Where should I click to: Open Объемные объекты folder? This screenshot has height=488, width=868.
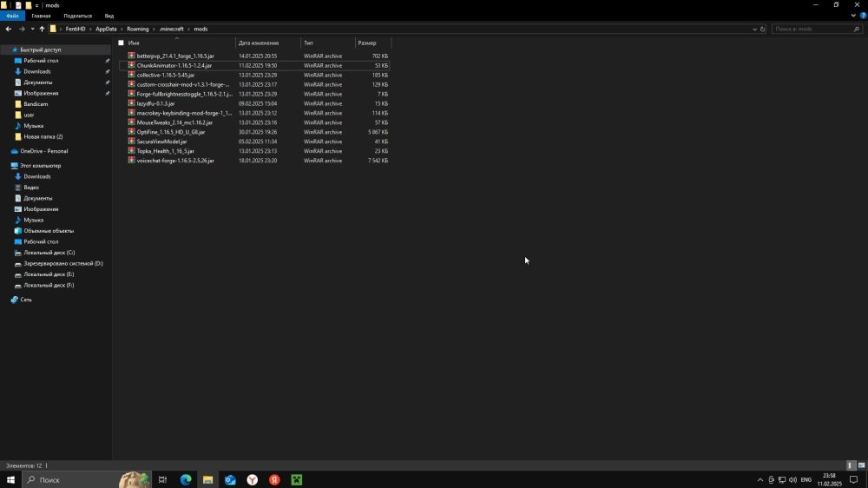pos(49,231)
